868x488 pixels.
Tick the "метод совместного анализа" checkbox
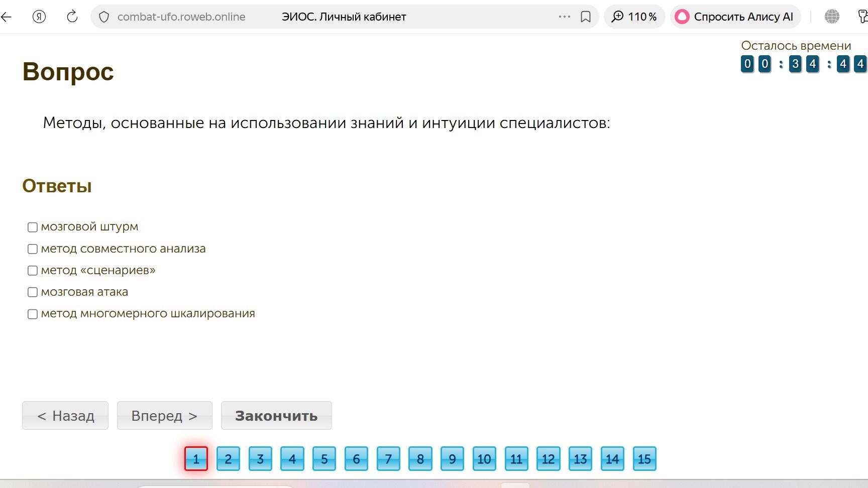click(33, 249)
